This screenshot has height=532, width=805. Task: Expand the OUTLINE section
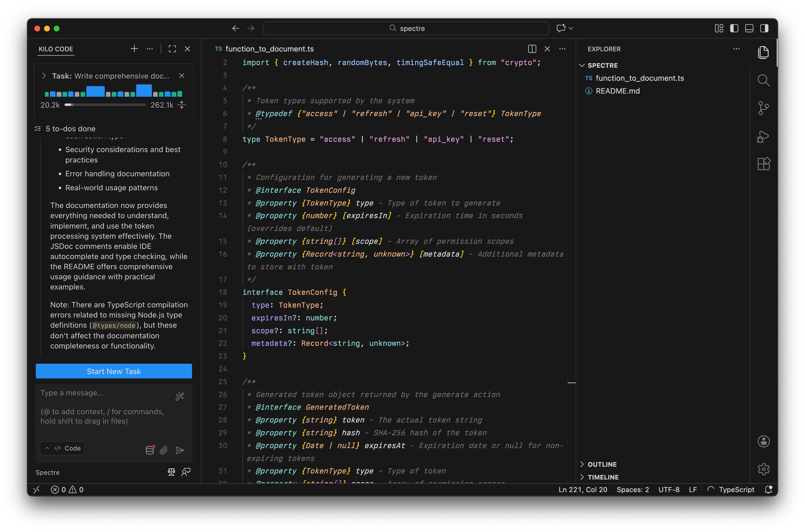click(x=602, y=464)
